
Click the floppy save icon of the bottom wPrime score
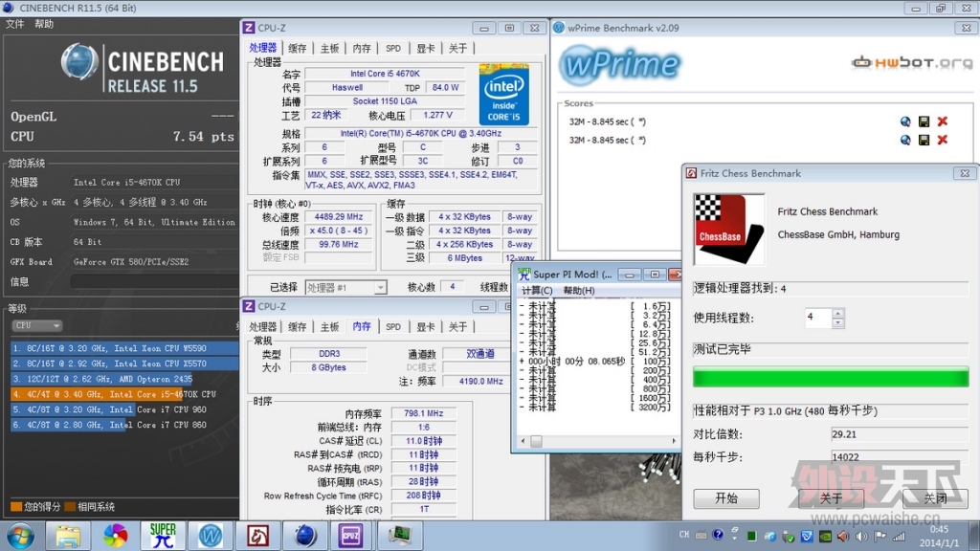924,140
